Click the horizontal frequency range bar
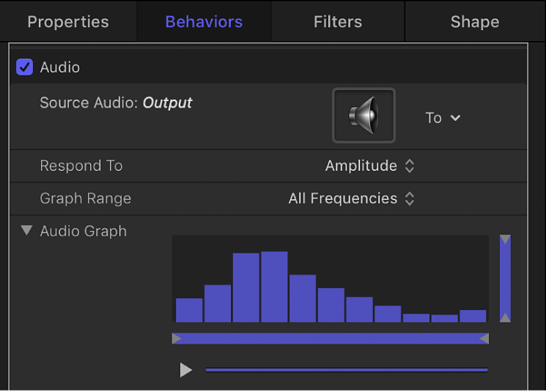546x392 pixels. pos(330,339)
